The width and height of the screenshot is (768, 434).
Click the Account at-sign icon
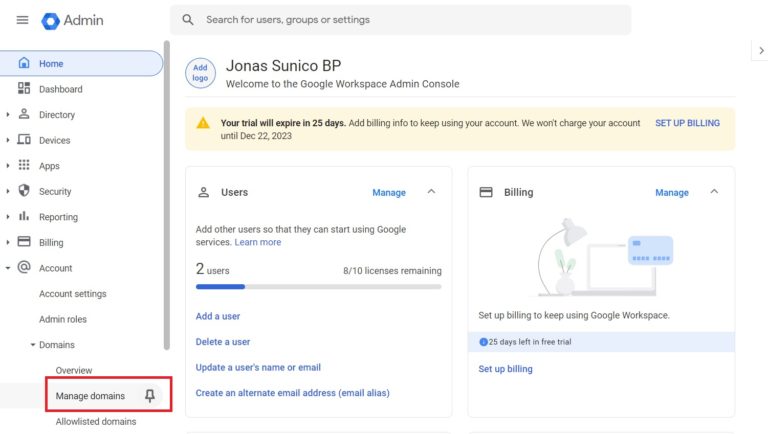pyautogui.click(x=24, y=267)
